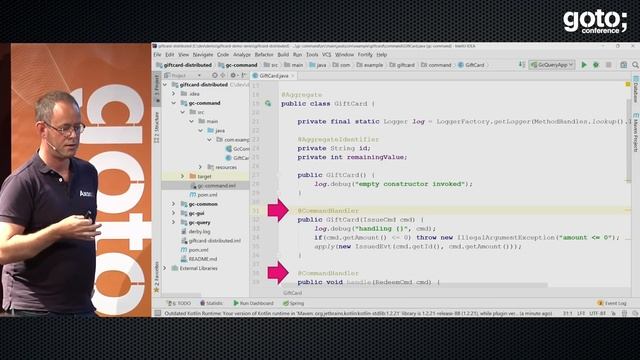Open the Database side panel

(x=636, y=89)
